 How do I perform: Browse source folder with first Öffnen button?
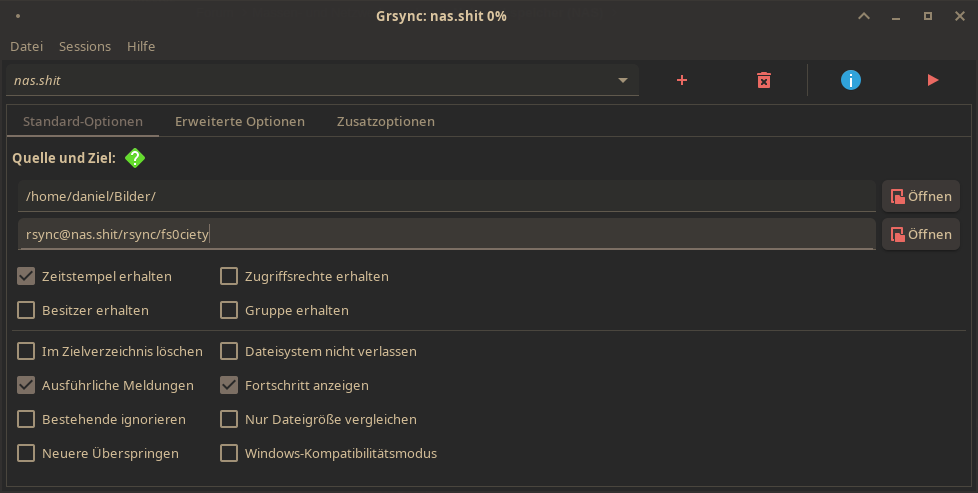(x=921, y=197)
